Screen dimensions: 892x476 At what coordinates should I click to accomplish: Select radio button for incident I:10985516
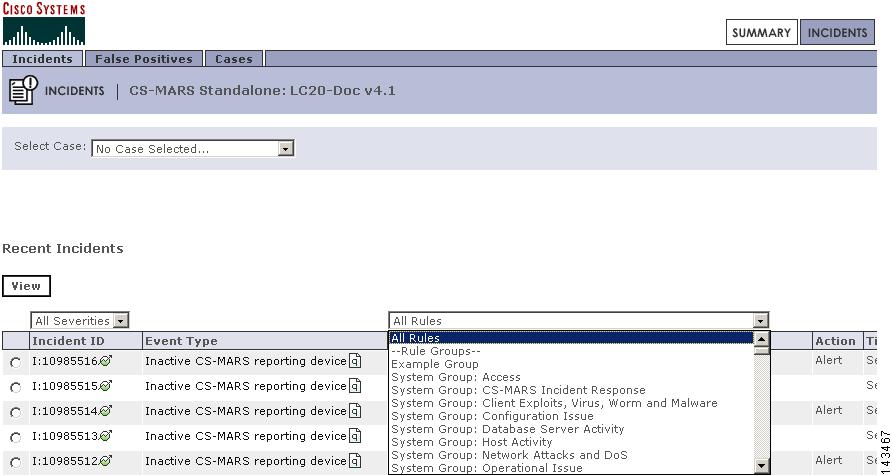click(15, 363)
